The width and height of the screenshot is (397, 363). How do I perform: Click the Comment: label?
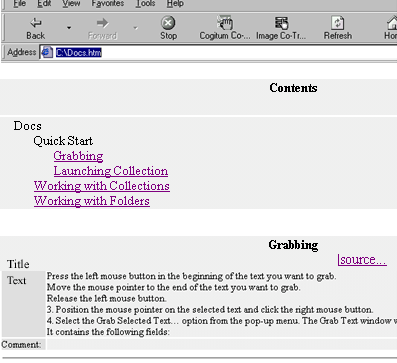pos(21,344)
